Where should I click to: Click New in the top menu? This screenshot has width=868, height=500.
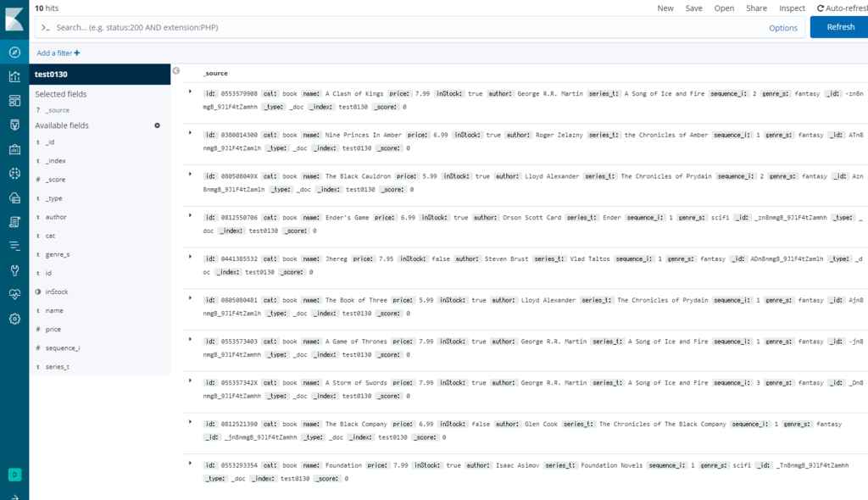(x=665, y=8)
